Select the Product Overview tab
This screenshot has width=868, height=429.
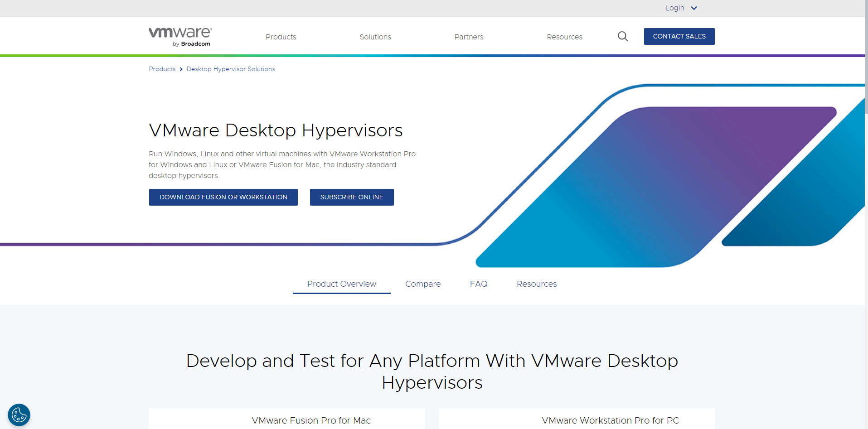pos(342,284)
